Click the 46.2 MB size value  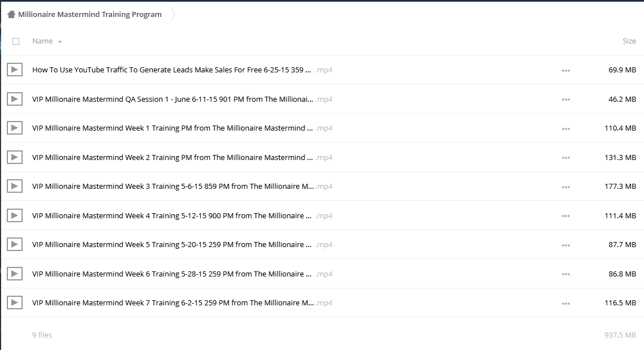pyautogui.click(x=622, y=100)
